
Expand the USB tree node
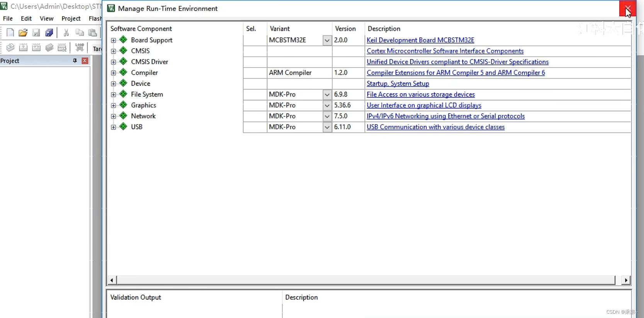coord(113,127)
